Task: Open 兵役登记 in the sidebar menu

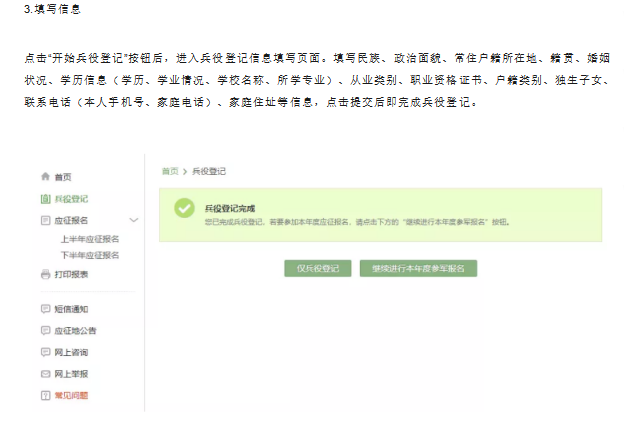Action: click(x=71, y=199)
